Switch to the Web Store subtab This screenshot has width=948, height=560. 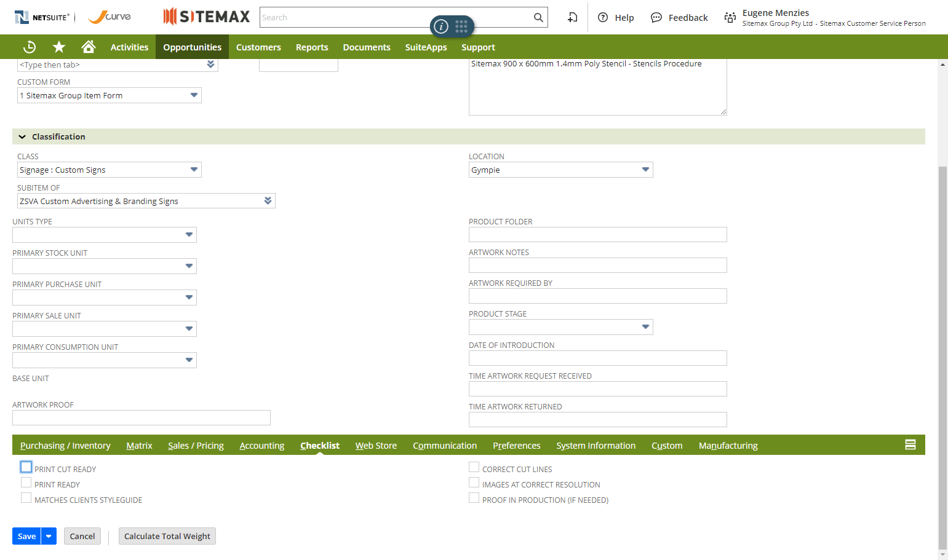coord(376,445)
